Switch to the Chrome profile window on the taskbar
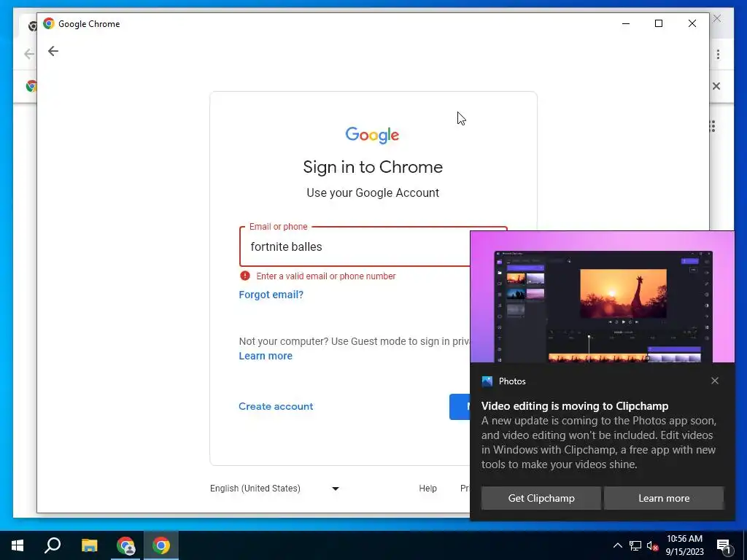Screen dimensions: 747x560 tap(125, 545)
